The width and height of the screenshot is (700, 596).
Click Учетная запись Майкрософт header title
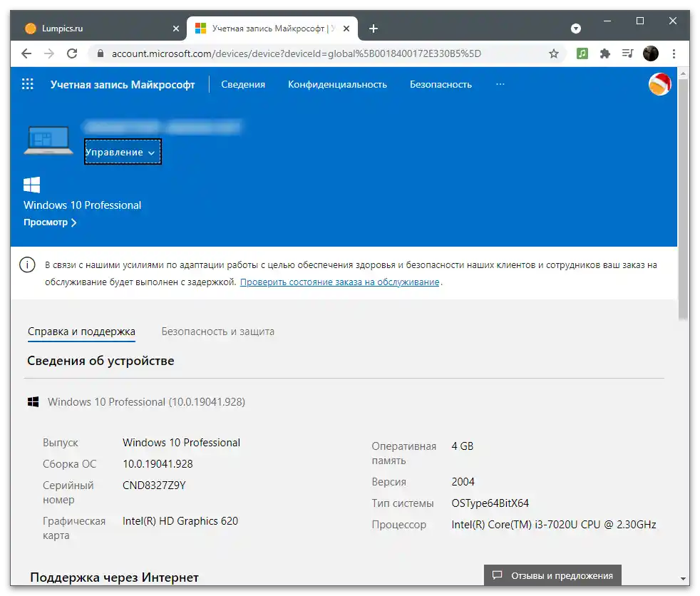click(123, 84)
